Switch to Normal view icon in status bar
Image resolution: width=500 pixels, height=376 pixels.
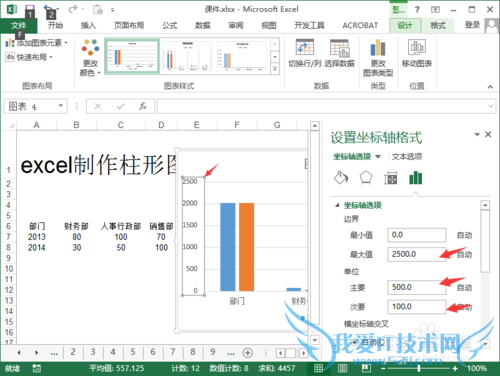[x=319, y=368]
